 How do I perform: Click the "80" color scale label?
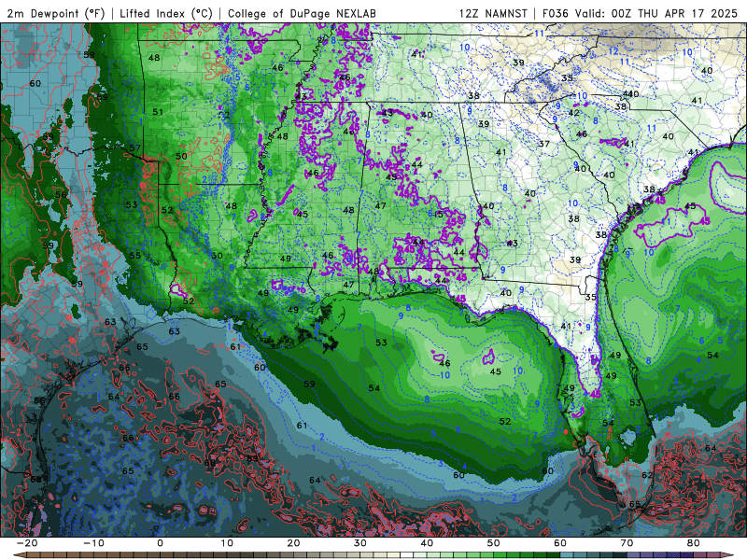tap(694, 543)
